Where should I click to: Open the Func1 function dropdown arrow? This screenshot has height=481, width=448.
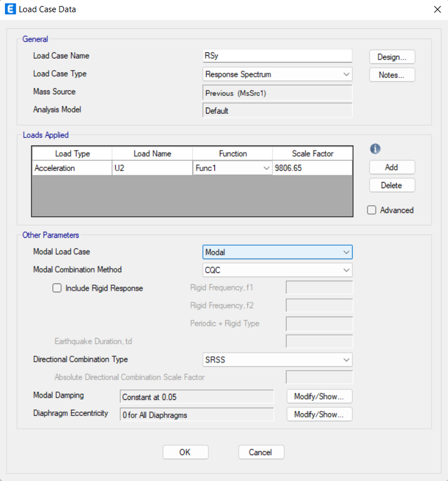[267, 168]
